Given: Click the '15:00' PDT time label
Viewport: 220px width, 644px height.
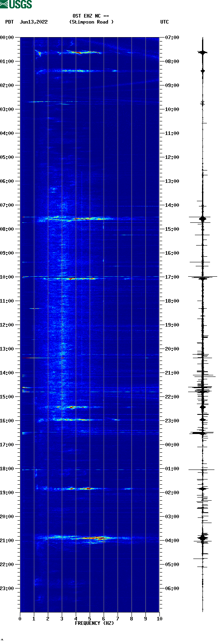Looking at the screenshot, I should coord(7,397).
